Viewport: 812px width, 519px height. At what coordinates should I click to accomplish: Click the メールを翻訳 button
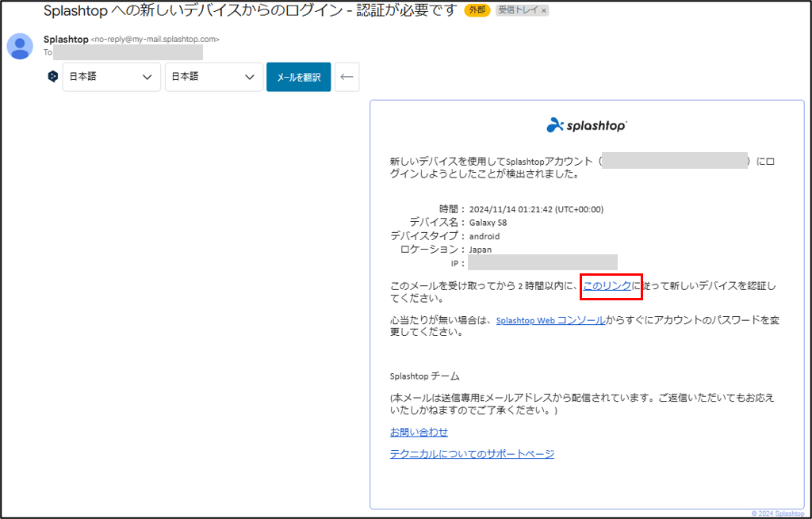pos(298,77)
